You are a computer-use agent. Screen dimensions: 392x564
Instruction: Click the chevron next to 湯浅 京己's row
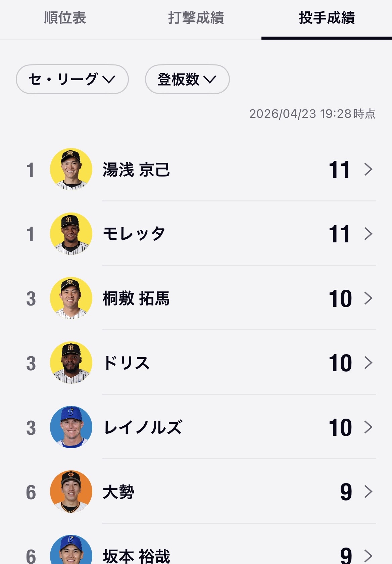tap(368, 169)
